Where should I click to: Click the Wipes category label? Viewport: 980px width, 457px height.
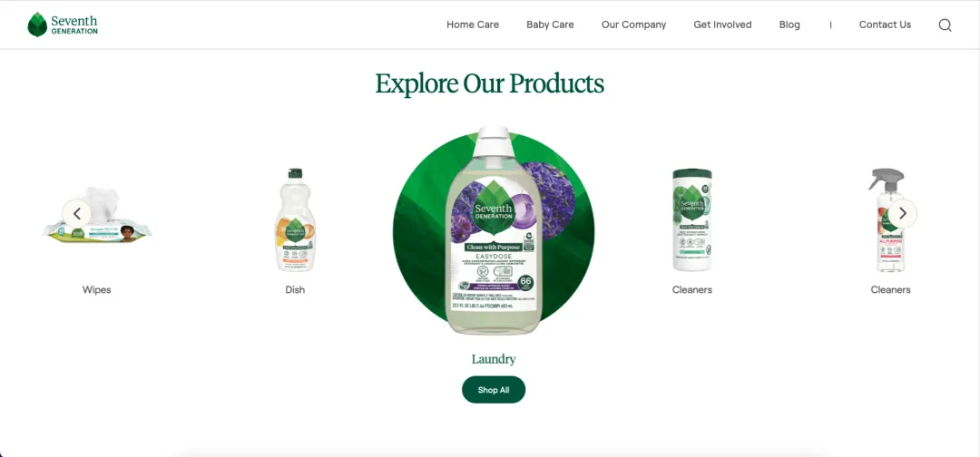point(97,289)
